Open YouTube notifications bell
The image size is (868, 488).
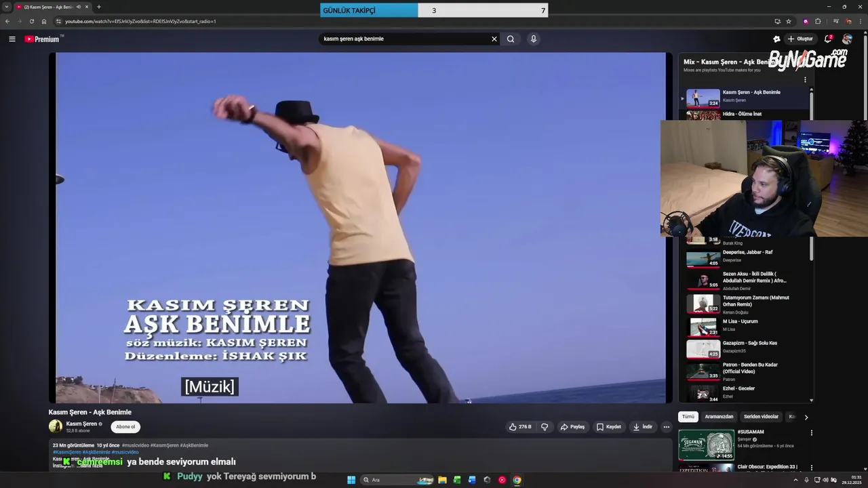click(x=828, y=39)
